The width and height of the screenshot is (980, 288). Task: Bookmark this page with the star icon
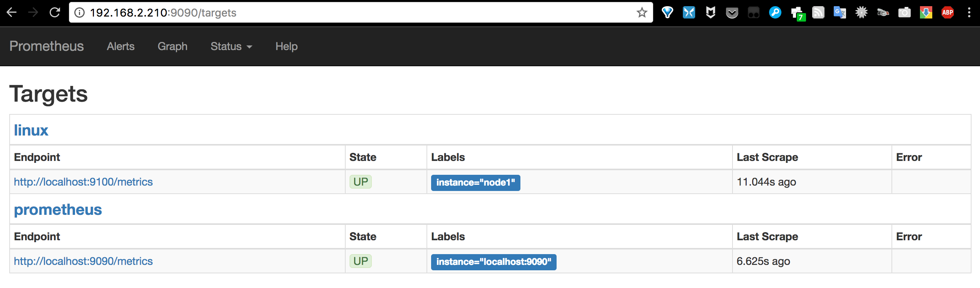(642, 13)
